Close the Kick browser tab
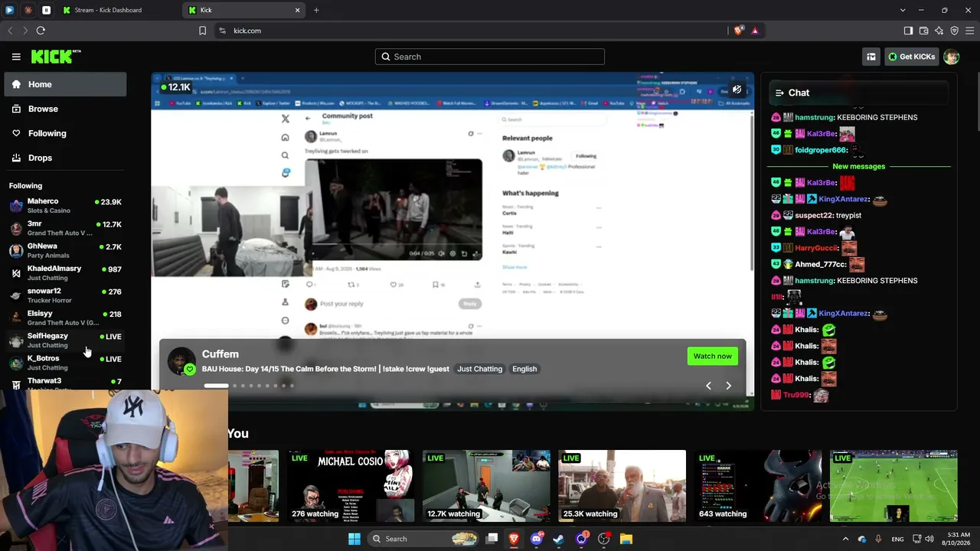 pyautogui.click(x=297, y=10)
